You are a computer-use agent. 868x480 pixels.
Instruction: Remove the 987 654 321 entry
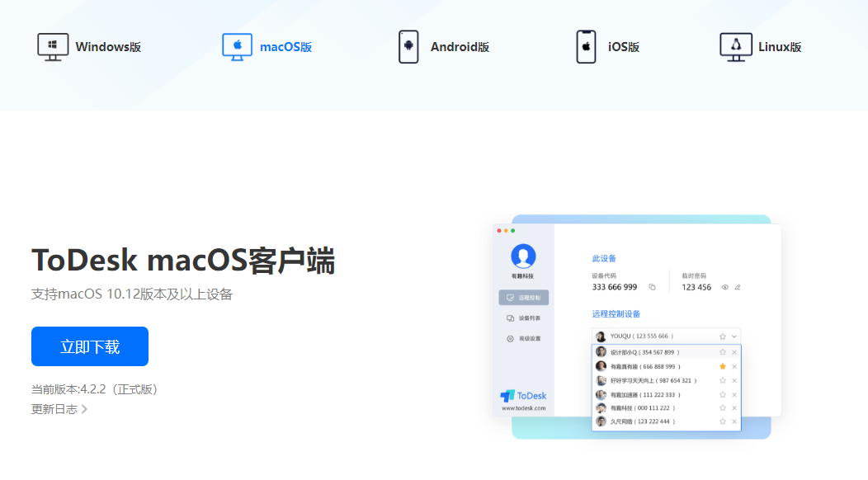(x=734, y=380)
